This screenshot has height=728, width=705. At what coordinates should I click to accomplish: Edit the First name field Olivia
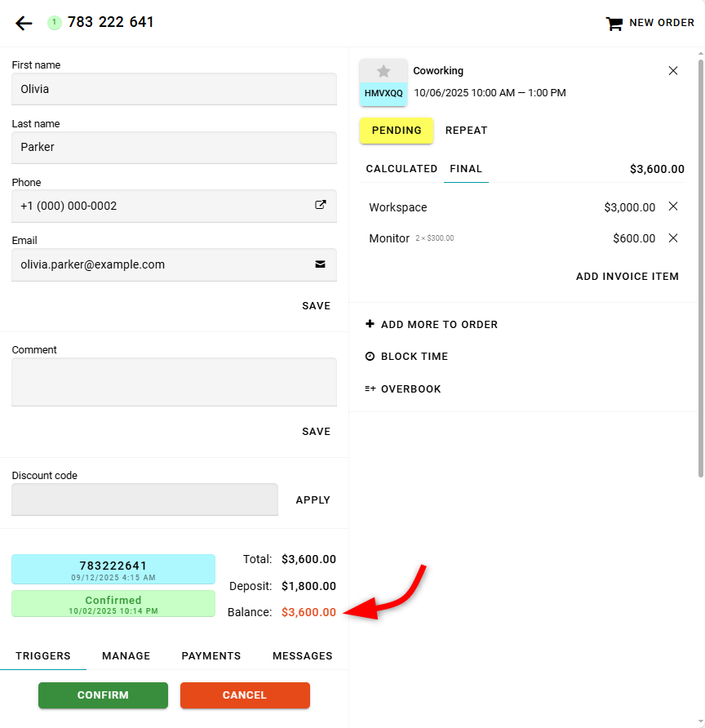coord(174,89)
